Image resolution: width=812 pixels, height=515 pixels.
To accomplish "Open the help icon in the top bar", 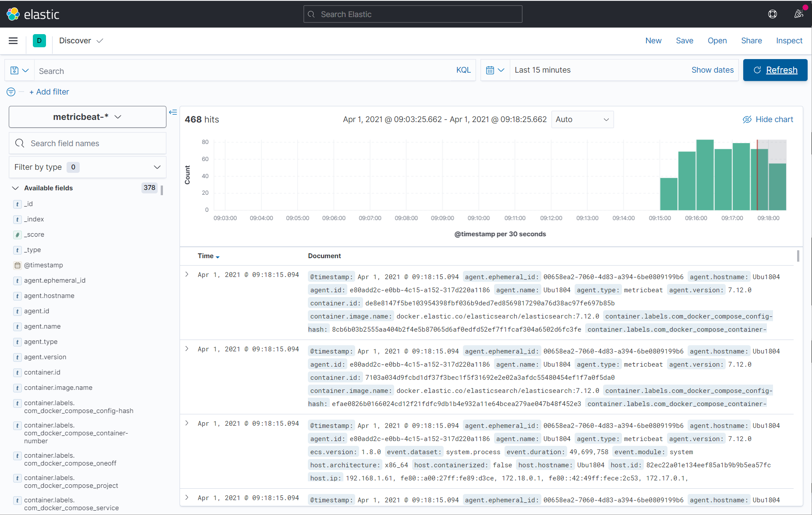I will [x=772, y=14].
